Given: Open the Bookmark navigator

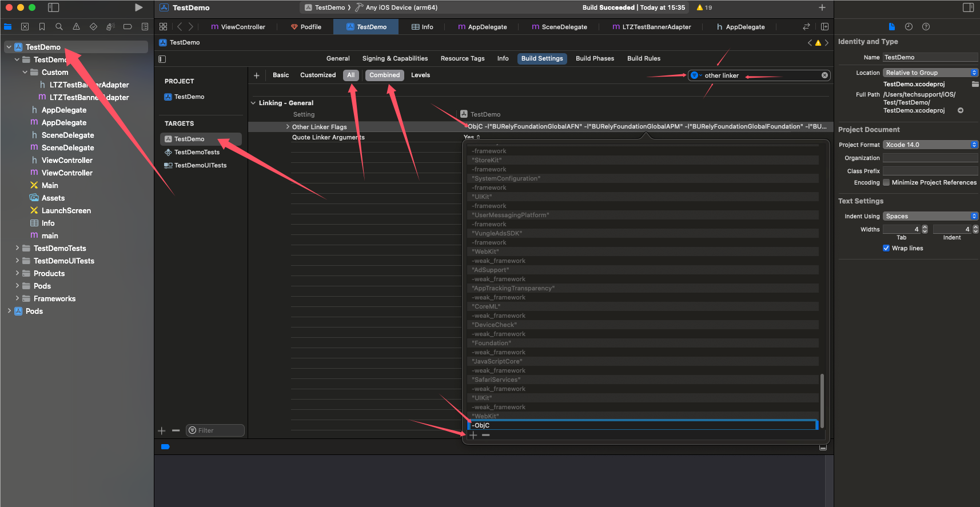Looking at the screenshot, I should pos(42,26).
